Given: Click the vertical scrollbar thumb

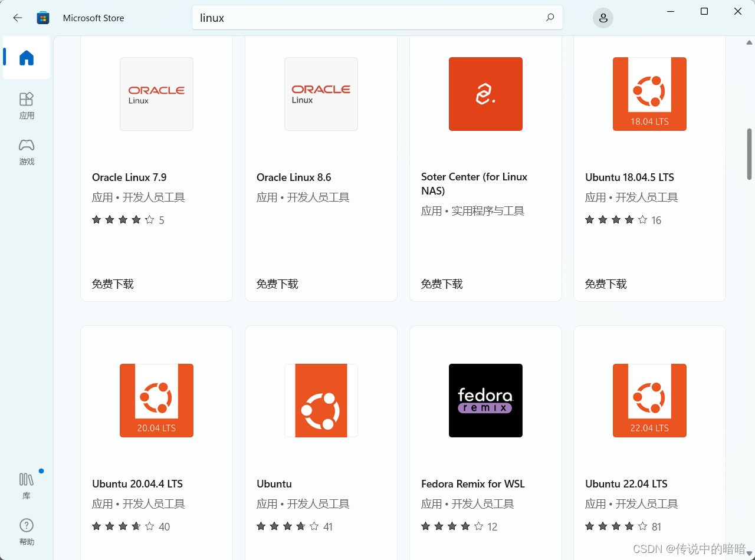Looking at the screenshot, I should (x=750, y=153).
